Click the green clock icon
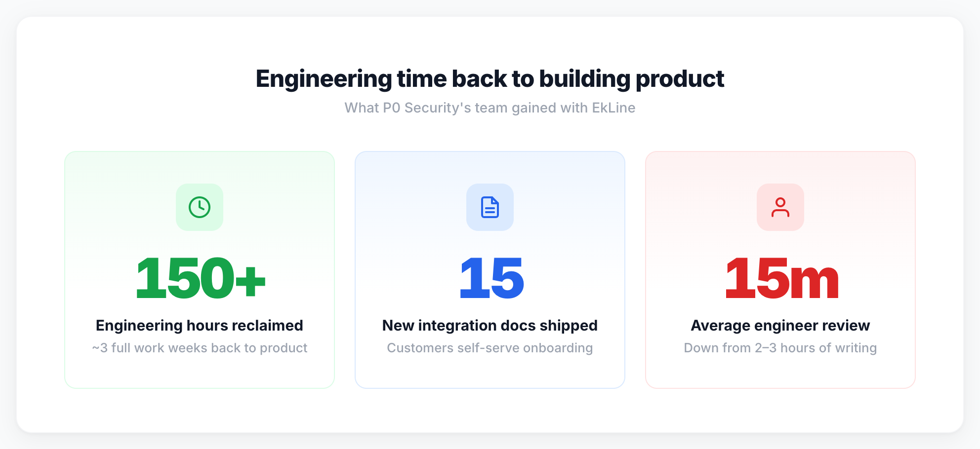Image resolution: width=980 pixels, height=449 pixels. point(200,207)
